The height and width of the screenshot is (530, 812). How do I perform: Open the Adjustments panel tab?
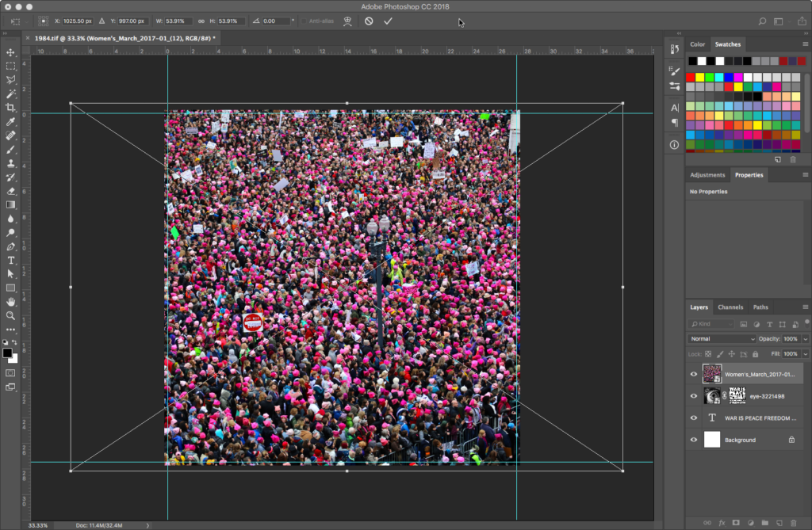coord(707,175)
